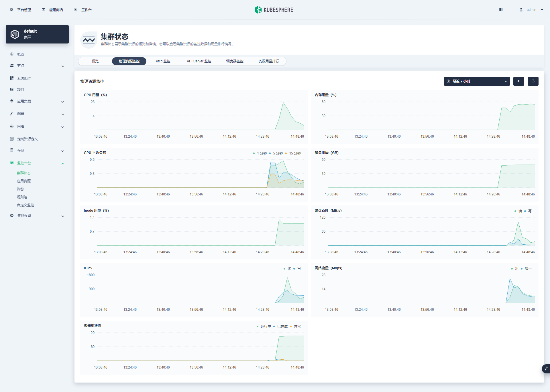Toggle 写 series in 磁盘吞吐 chart
This screenshot has height=392, width=550.
pos(528,211)
